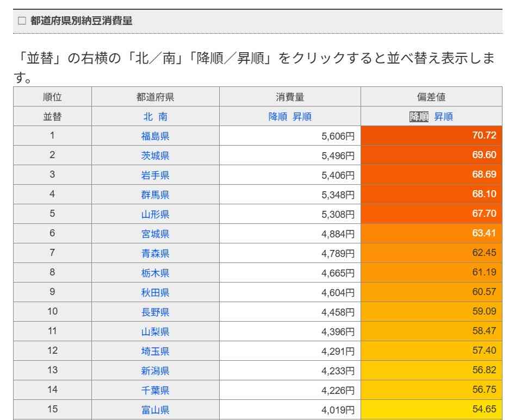Click the 60.57 deviation cell

point(431,292)
